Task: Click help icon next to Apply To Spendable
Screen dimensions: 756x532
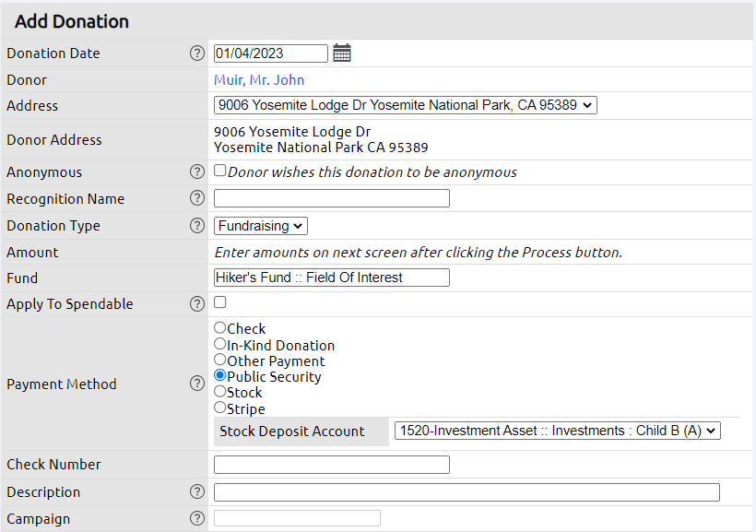Action: point(196,304)
